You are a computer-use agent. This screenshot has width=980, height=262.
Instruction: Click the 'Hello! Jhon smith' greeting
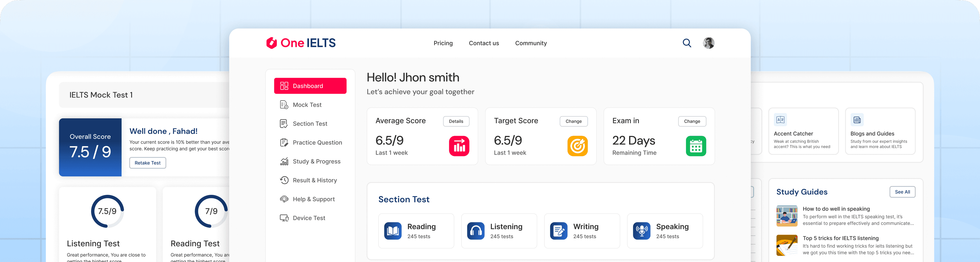click(x=413, y=77)
